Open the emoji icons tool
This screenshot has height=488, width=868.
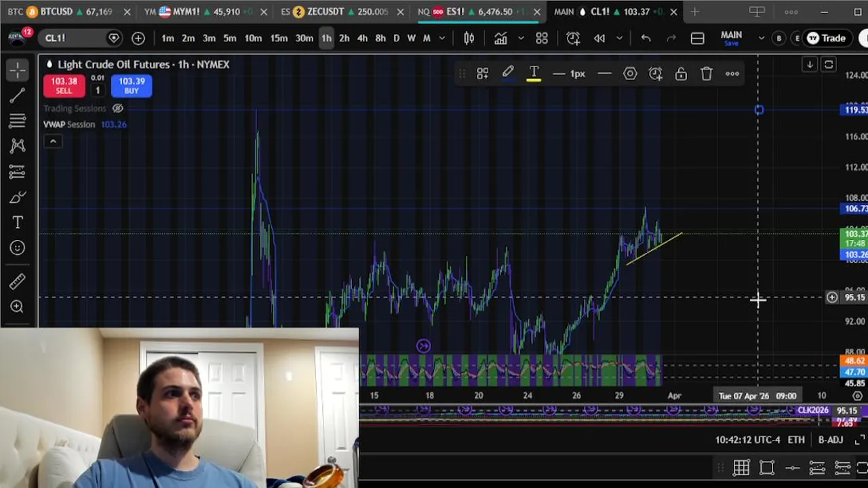pos(18,248)
